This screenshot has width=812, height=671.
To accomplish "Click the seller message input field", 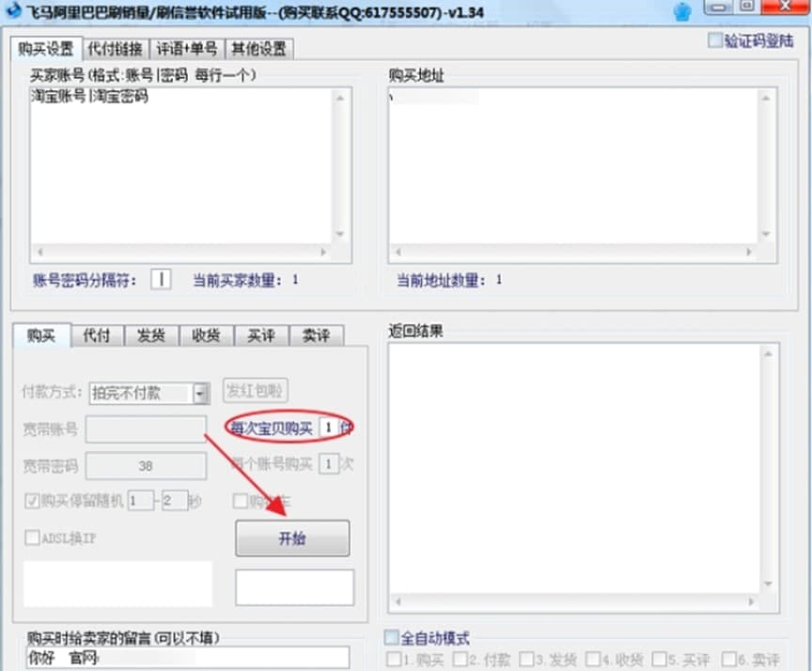I will pyautogui.click(x=187, y=658).
